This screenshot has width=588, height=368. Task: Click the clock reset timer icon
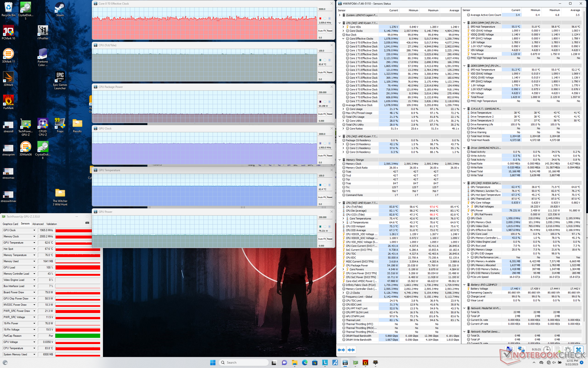[x=547, y=350]
